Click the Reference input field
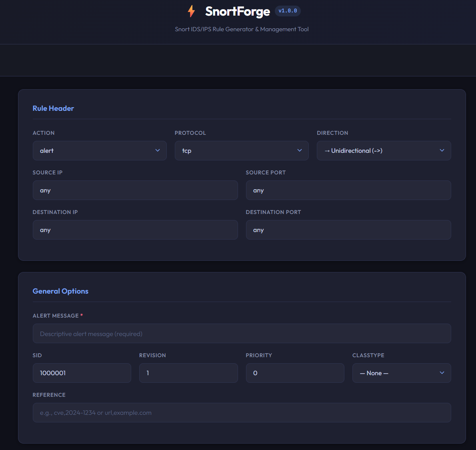The image size is (476, 450). 242,413
